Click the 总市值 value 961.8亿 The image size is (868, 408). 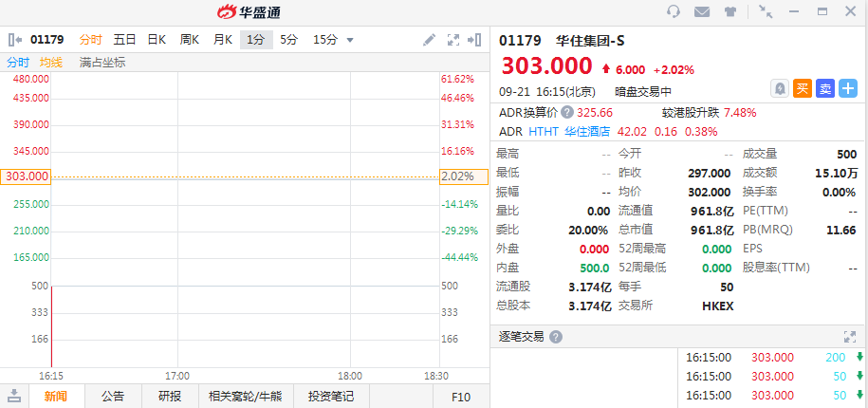pyautogui.click(x=711, y=230)
